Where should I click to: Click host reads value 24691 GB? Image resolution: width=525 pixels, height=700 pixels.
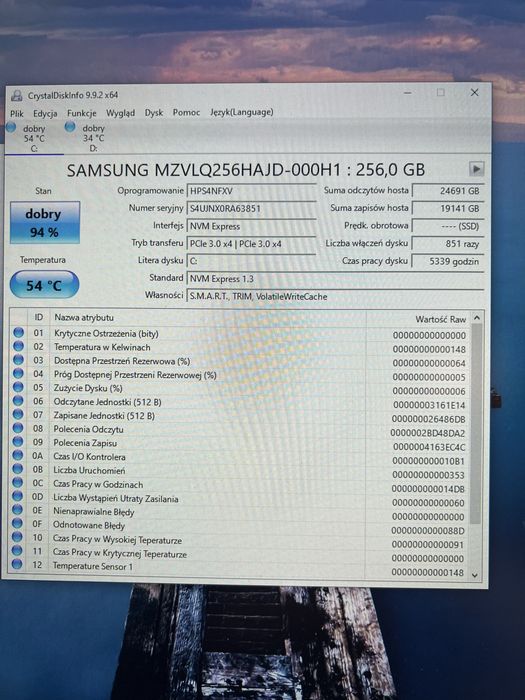pos(448,191)
